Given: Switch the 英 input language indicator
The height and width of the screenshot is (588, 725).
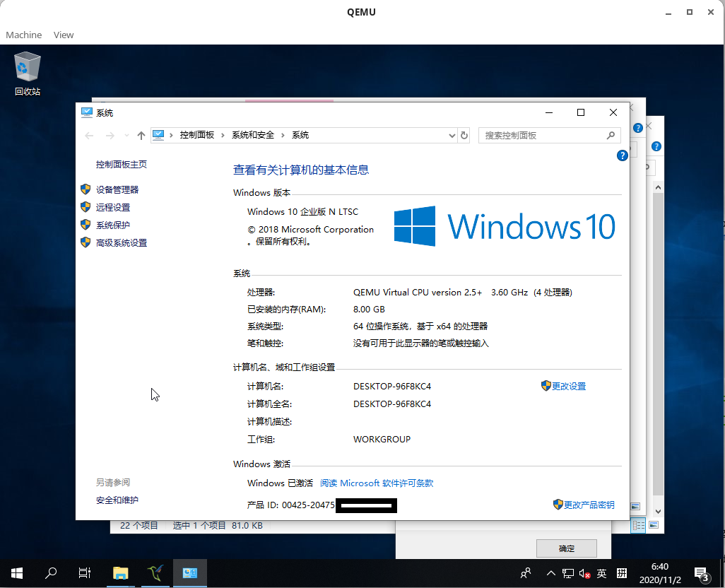Looking at the screenshot, I should [x=601, y=574].
